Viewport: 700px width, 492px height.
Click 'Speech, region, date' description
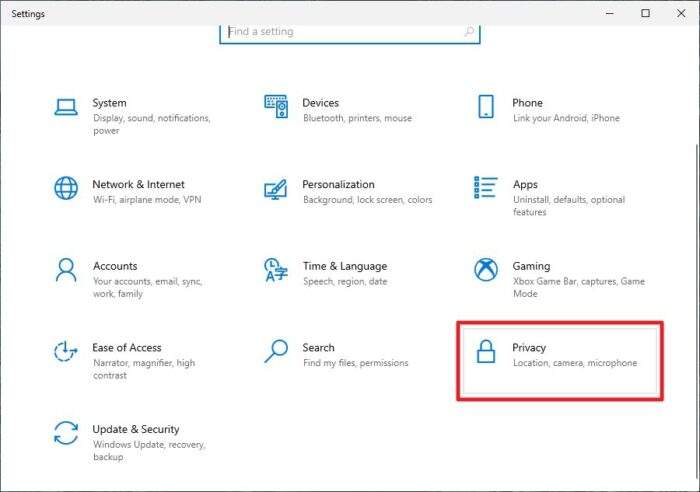[x=345, y=281]
